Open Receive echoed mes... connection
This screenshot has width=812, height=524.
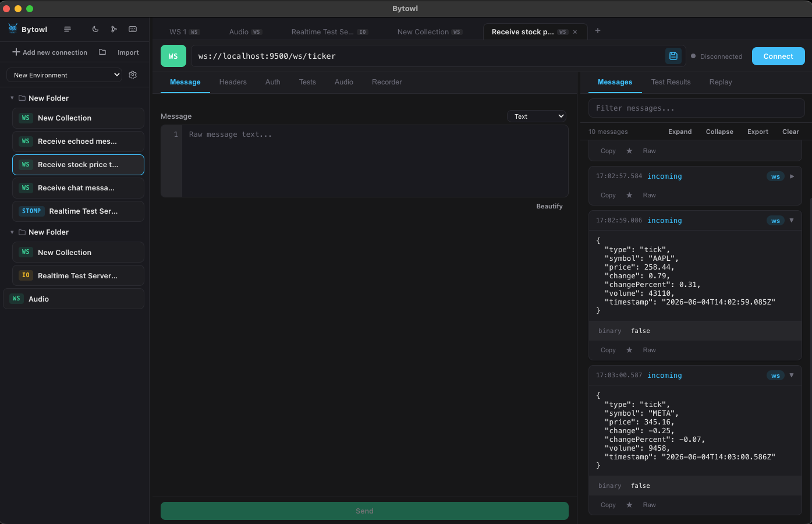[78, 141]
